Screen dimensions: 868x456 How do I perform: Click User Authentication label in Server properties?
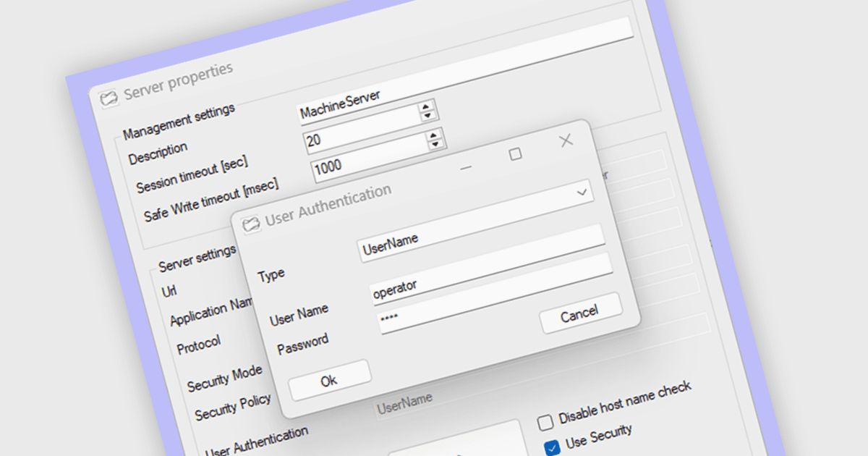pos(257,442)
